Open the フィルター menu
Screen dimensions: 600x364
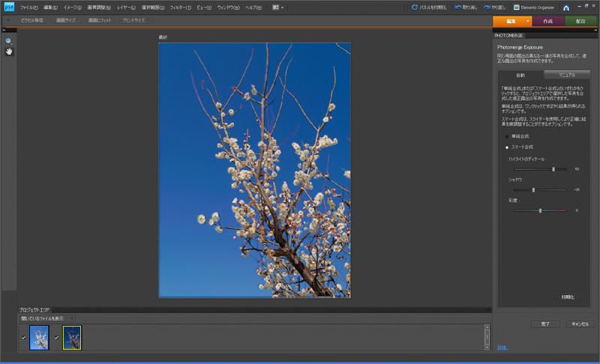click(180, 7)
